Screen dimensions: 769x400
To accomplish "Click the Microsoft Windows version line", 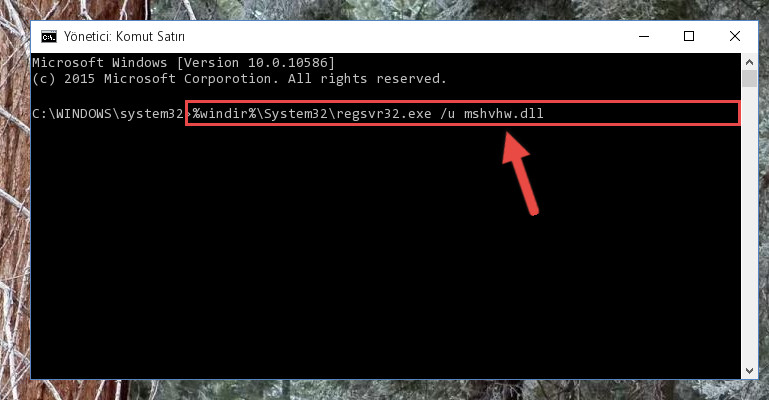I will (x=183, y=63).
